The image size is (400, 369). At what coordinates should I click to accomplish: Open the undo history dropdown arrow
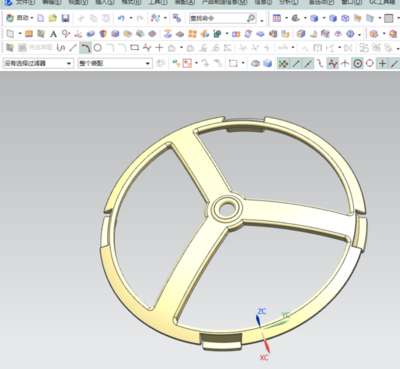pos(131,18)
